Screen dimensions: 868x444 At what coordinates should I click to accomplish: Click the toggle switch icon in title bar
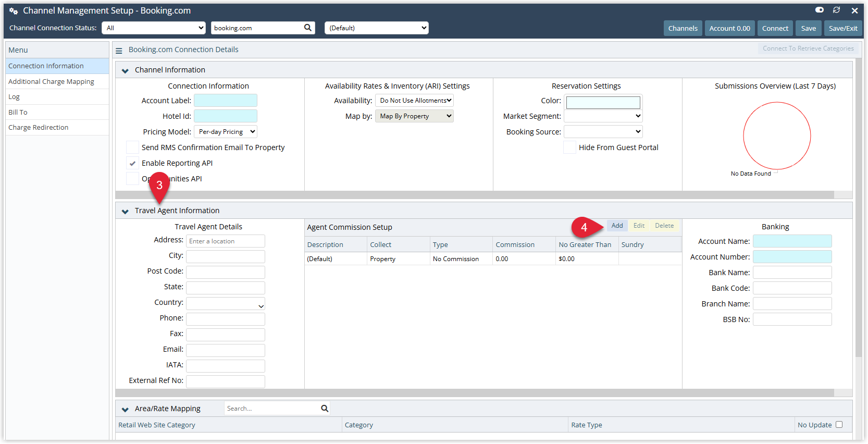[819, 10]
